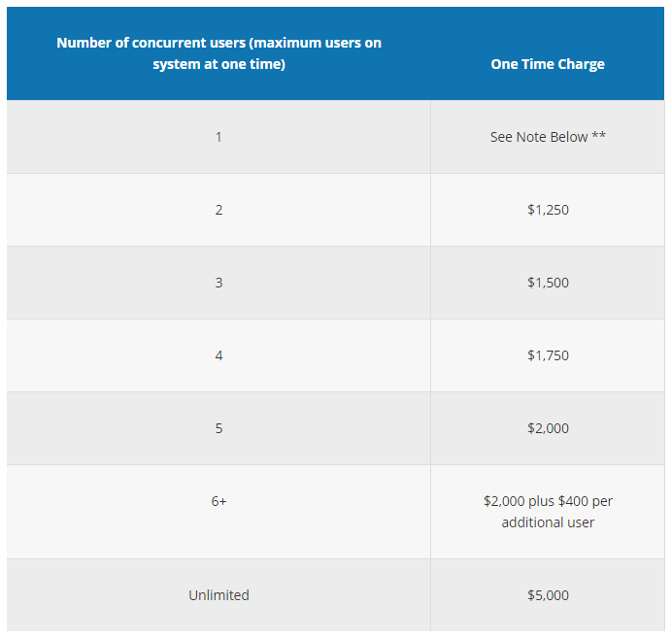Click the 'See Note Below' text

pos(538,137)
